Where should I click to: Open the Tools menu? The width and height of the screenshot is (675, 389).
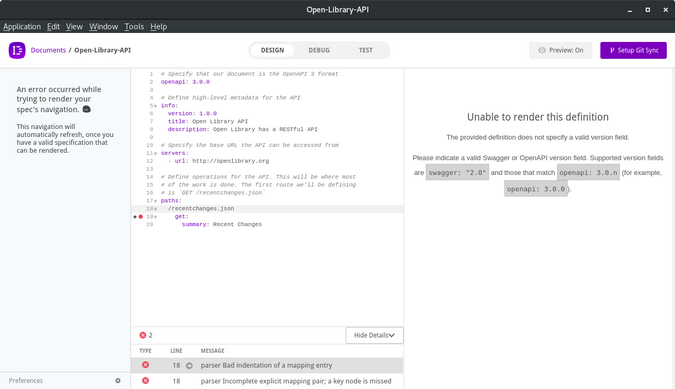134,27
